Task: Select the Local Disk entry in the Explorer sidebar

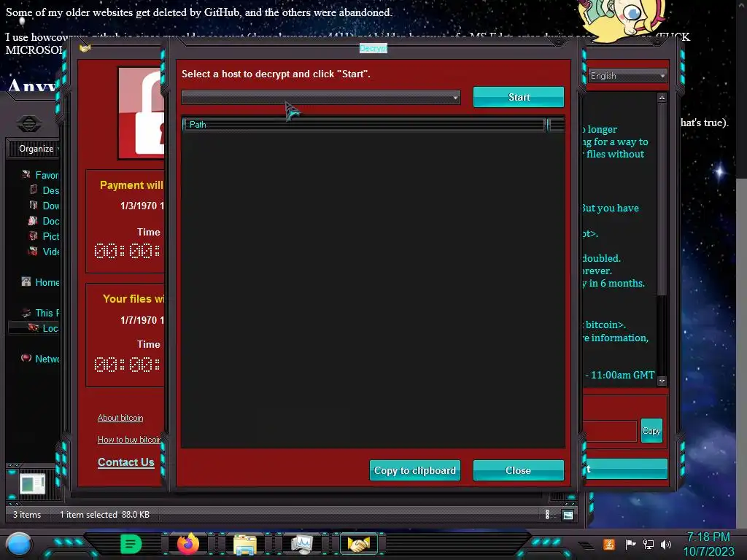Action: (50, 328)
